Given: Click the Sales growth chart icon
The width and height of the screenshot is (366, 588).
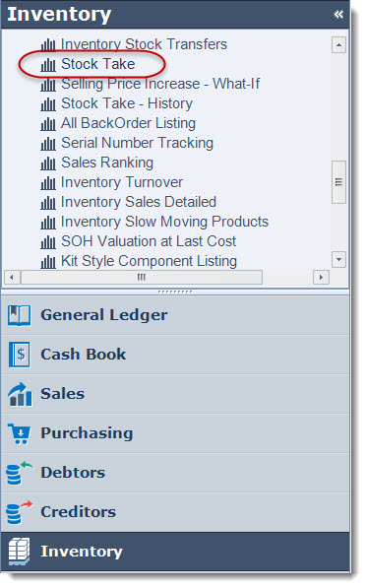Looking at the screenshot, I should [x=20, y=394].
